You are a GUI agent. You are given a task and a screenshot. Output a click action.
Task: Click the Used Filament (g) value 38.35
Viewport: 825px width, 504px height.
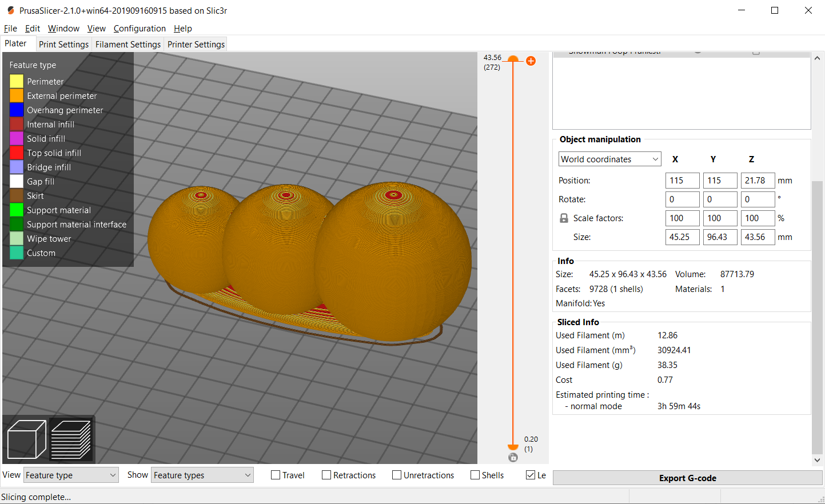click(667, 365)
